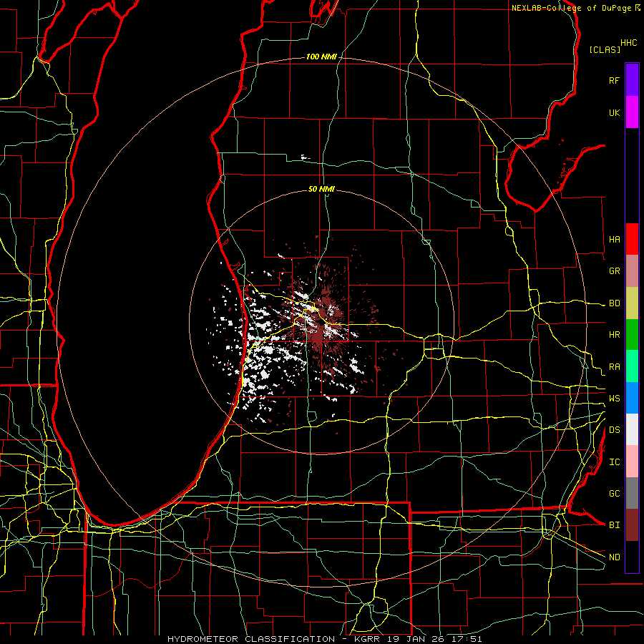This screenshot has width=644, height=644.
Task: Click the GC gray legend swatch
Action: (x=632, y=493)
